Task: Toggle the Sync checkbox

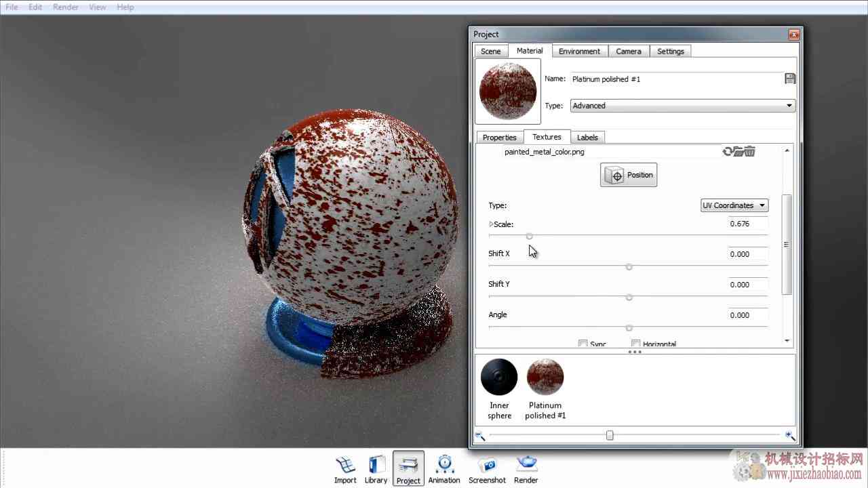Action: (583, 344)
